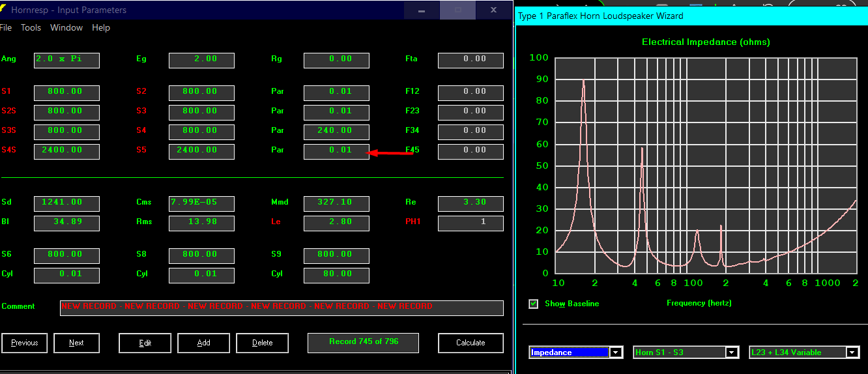Click the Ang field showing 2.0 x Pi
The width and height of the screenshot is (868, 374).
pos(66,61)
